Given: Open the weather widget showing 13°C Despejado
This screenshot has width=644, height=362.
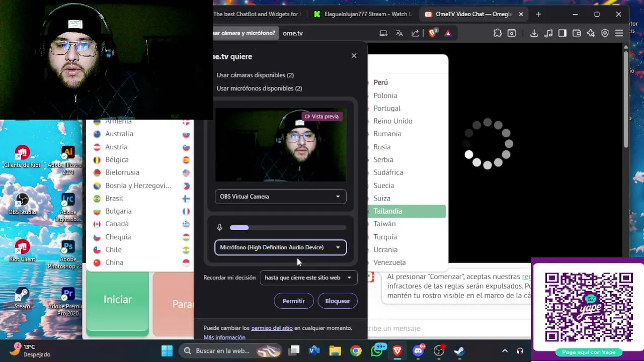Looking at the screenshot, I should [x=30, y=350].
